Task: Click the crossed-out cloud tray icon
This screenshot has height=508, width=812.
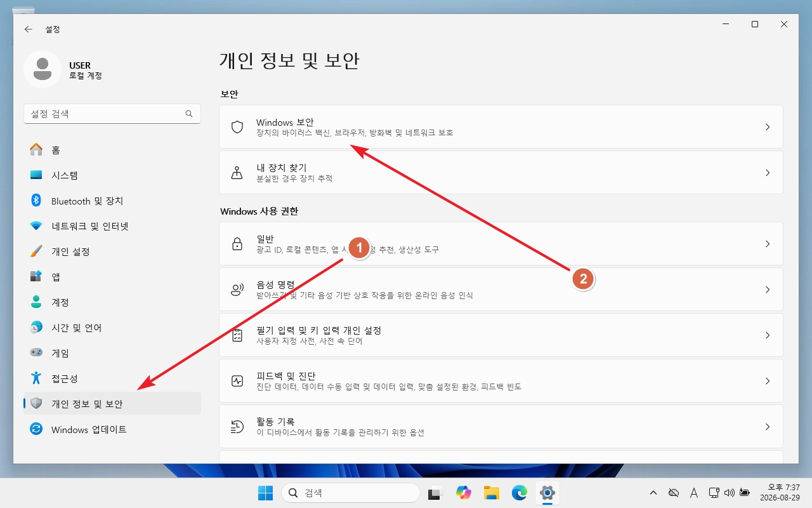Action: click(674, 493)
